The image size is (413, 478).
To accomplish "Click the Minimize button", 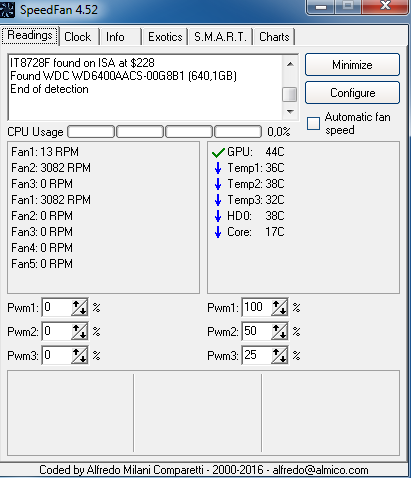I will click(x=352, y=65).
